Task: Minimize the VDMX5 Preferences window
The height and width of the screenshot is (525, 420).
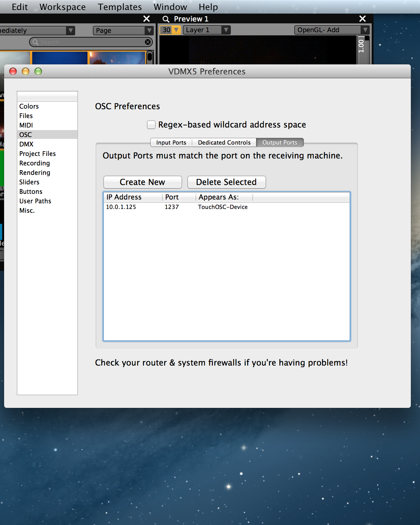Action: [26, 71]
